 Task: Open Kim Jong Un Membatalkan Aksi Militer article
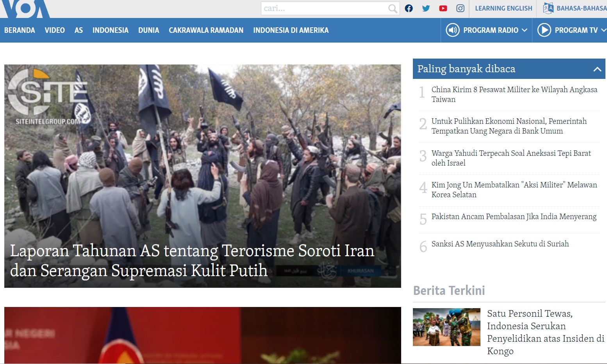tap(514, 189)
